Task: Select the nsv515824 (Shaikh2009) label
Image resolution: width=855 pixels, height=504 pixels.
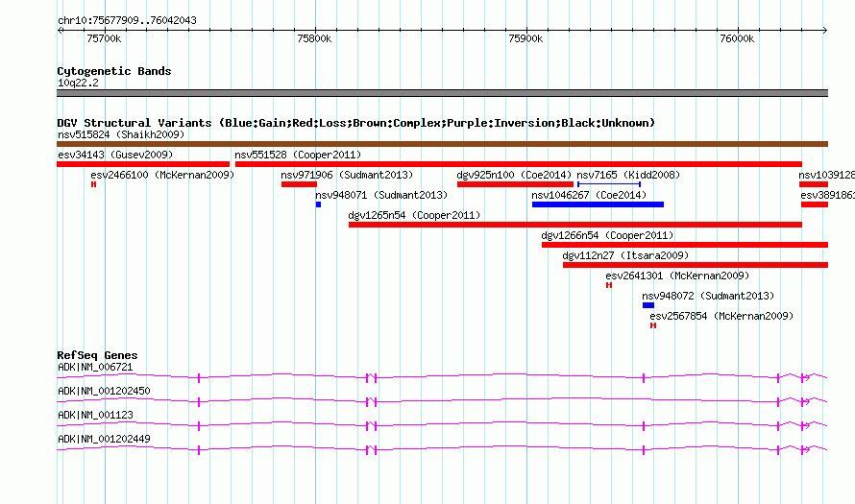Action: pyautogui.click(x=121, y=134)
